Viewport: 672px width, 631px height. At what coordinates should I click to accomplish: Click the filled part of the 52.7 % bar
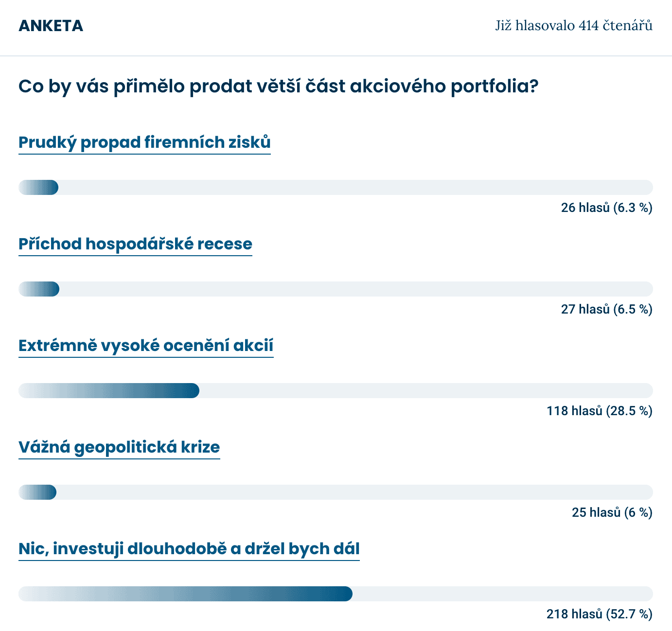185,594
